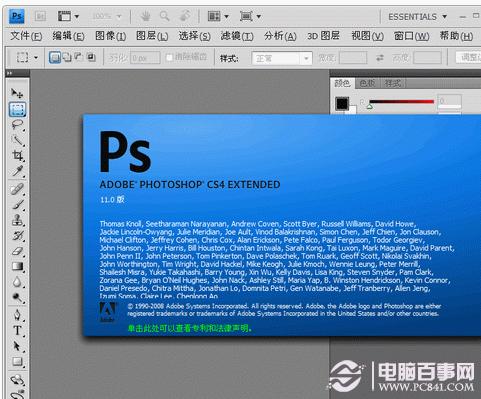Select the Eyedropper tool

tap(17, 171)
